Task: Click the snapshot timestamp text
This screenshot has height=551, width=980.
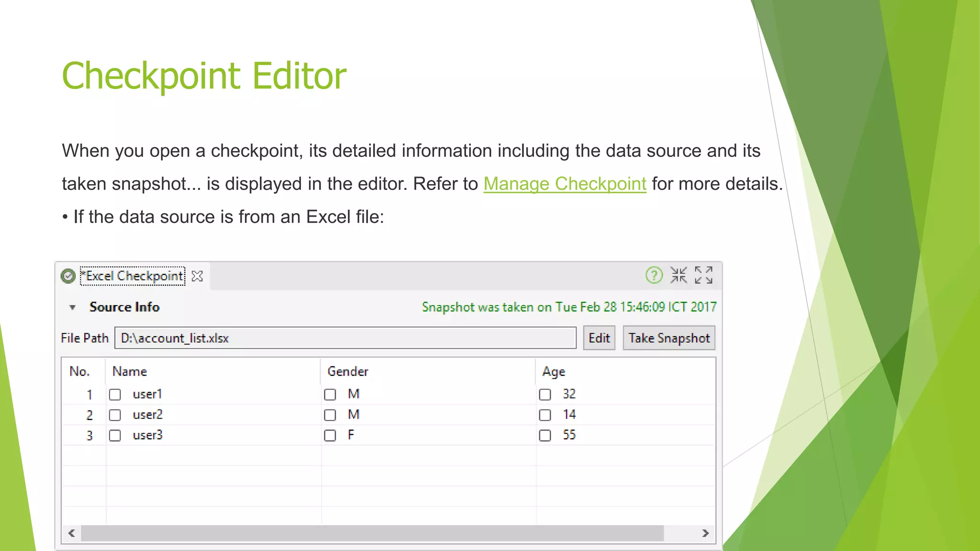Action: (x=569, y=307)
